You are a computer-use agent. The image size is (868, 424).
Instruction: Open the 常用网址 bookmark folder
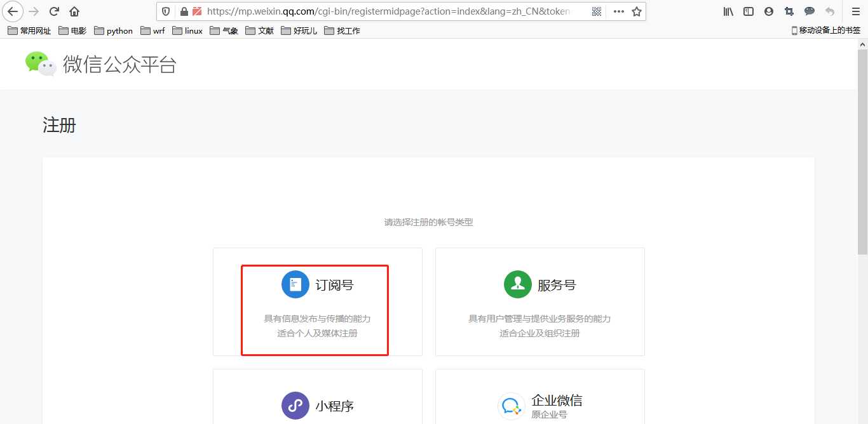(29, 30)
